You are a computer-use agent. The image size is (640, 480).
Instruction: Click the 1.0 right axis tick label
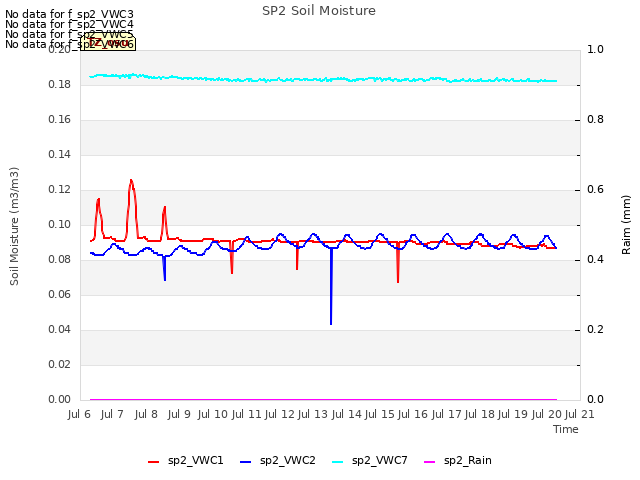(595, 49)
